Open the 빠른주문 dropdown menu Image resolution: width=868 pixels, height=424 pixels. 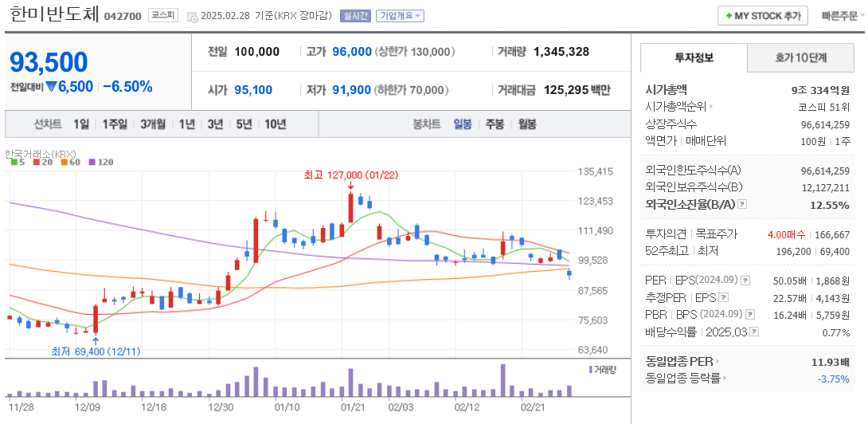click(843, 15)
